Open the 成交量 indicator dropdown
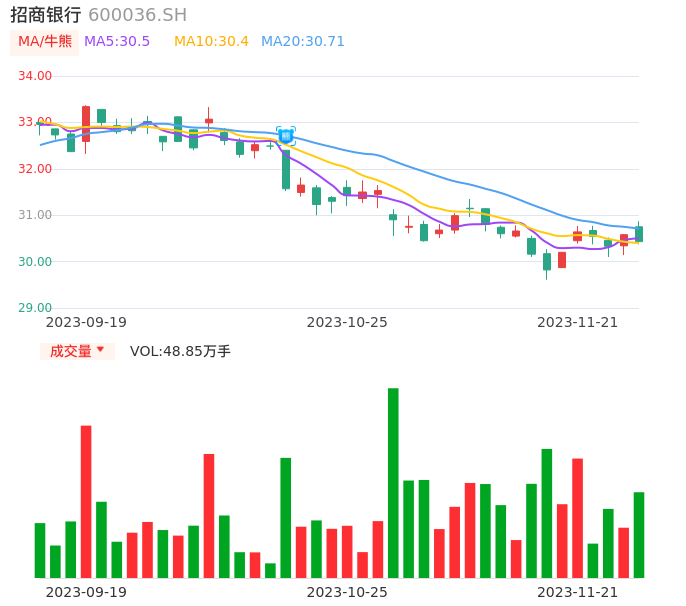This screenshot has width=686, height=606. (77, 351)
